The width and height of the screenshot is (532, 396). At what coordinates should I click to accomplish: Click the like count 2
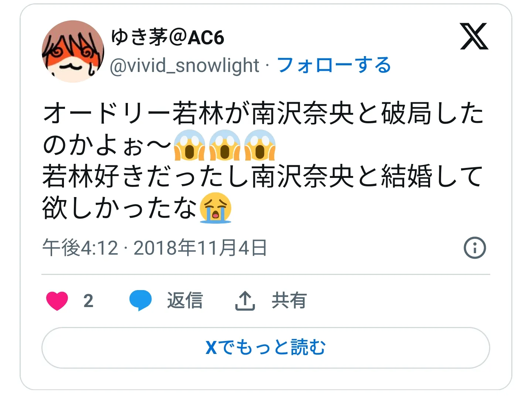pos(88,301)
